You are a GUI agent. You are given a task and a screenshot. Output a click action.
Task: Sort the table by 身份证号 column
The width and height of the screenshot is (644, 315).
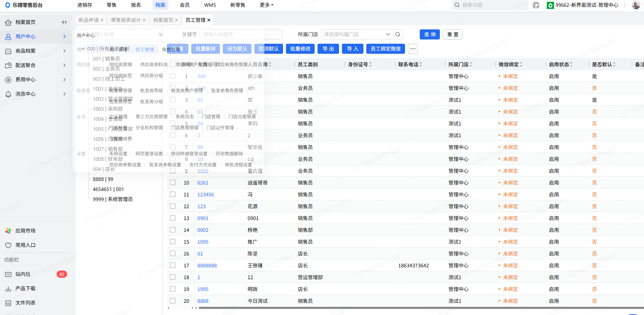(x=370, y=65)
